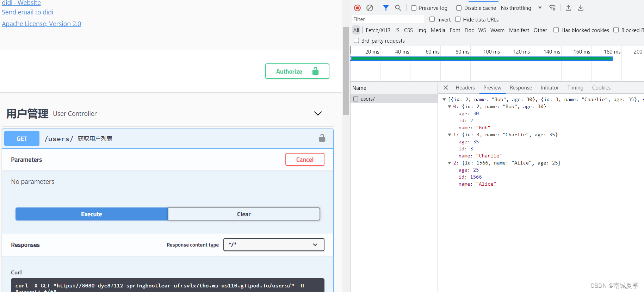Open Apache License, Version 2.0 link

click(41, 24)
